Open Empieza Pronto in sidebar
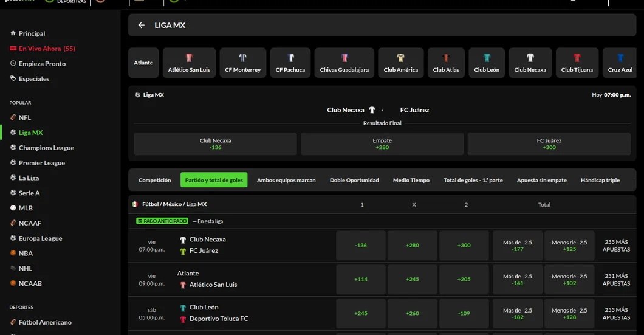644x335 pixels. click(x=38, y=64)
